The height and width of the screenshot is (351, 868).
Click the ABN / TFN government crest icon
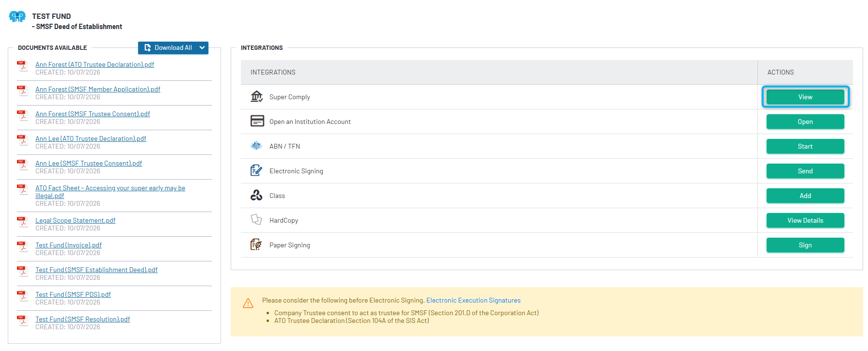[x=256, y=146]
